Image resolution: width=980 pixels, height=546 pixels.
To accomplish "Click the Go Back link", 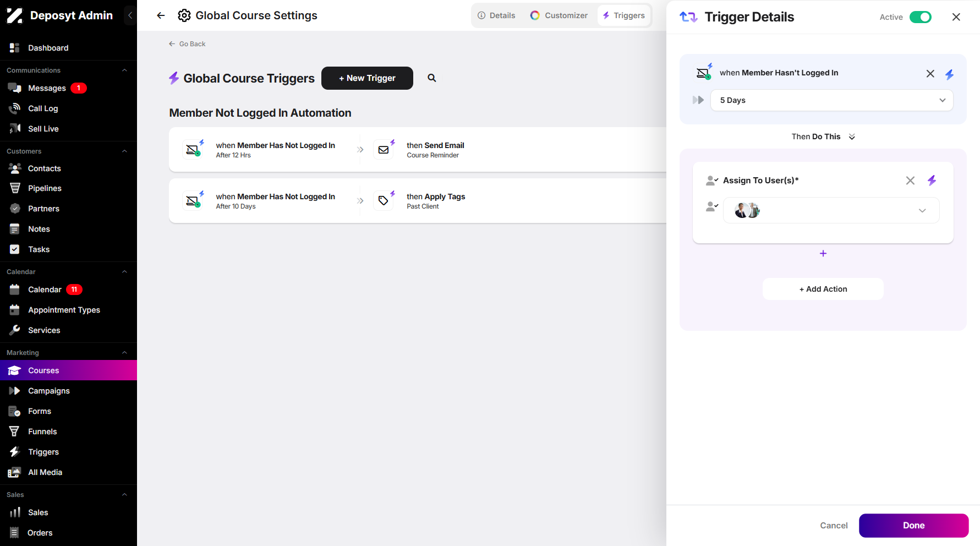I will point(187,44).
